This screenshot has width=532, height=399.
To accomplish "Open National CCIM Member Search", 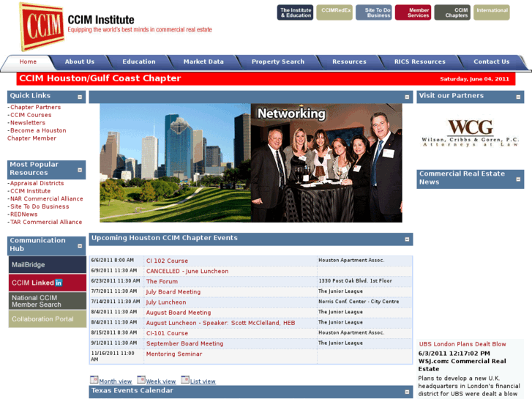I will click(48, 301).
